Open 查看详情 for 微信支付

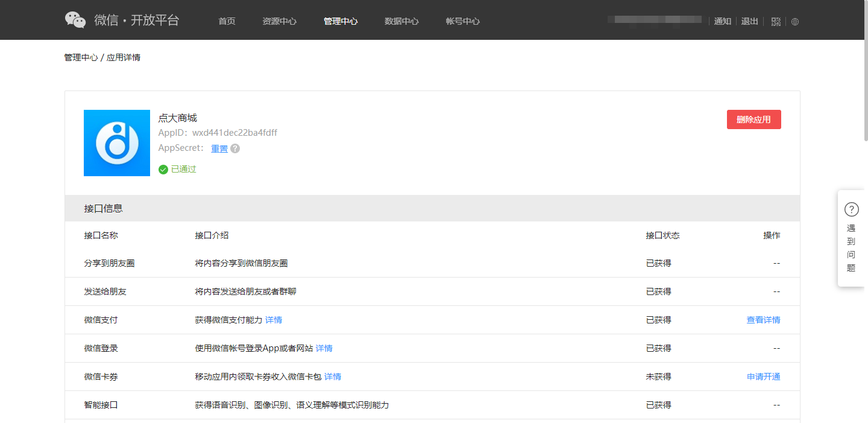763,320
